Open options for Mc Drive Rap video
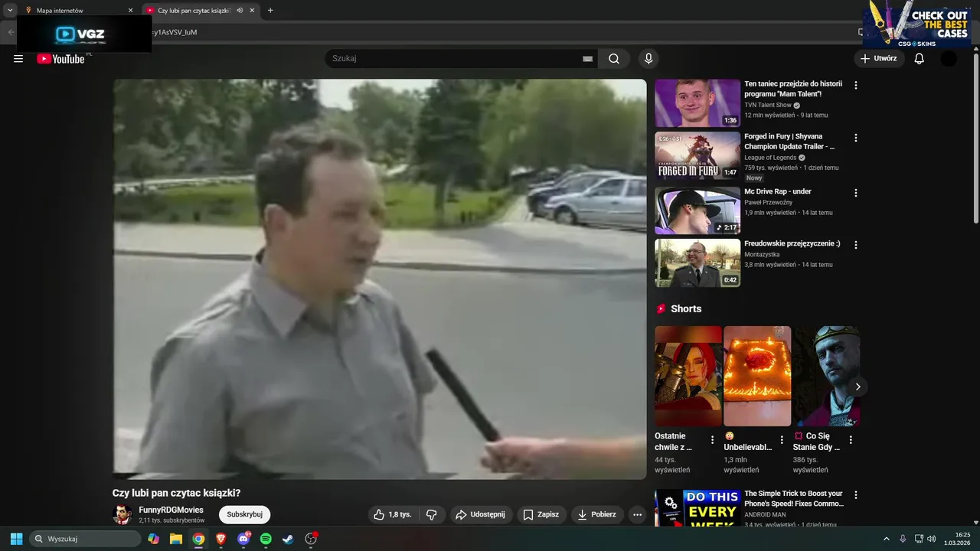The height and width of the screenshot is (551, 980). pos(856,193)
